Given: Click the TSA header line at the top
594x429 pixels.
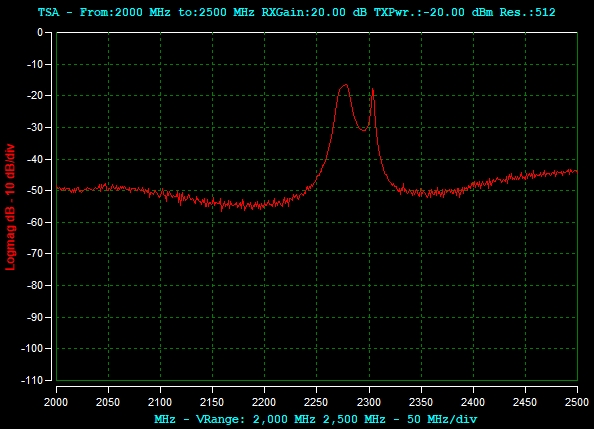Looking at the screenshot, I should click(297, 12).
